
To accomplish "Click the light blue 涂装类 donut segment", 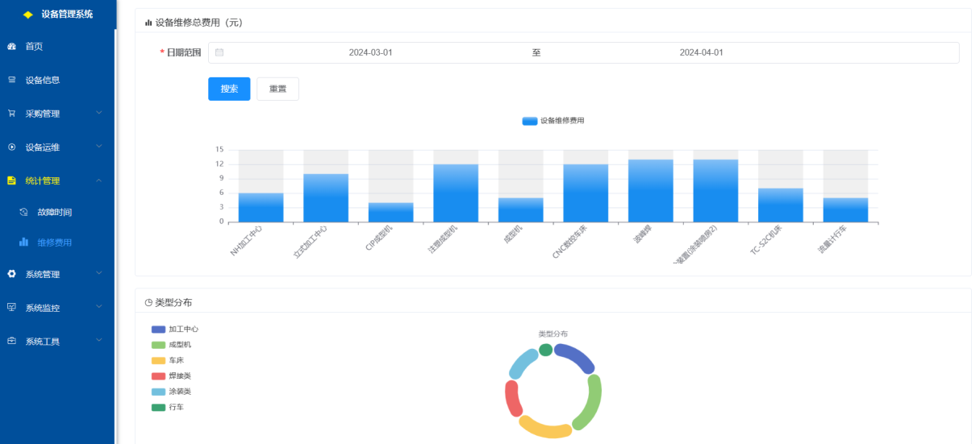I will coord(523,363).
